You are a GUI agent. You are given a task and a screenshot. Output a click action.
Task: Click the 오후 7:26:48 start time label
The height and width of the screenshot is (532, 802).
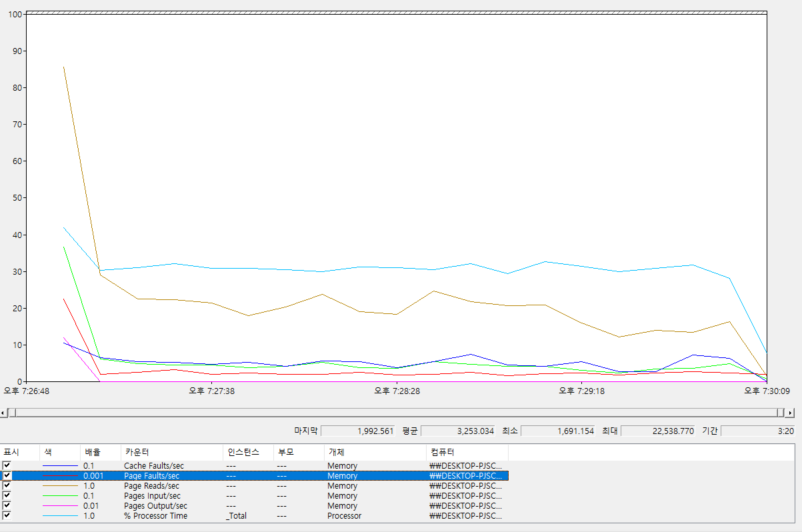click(26, 391)
